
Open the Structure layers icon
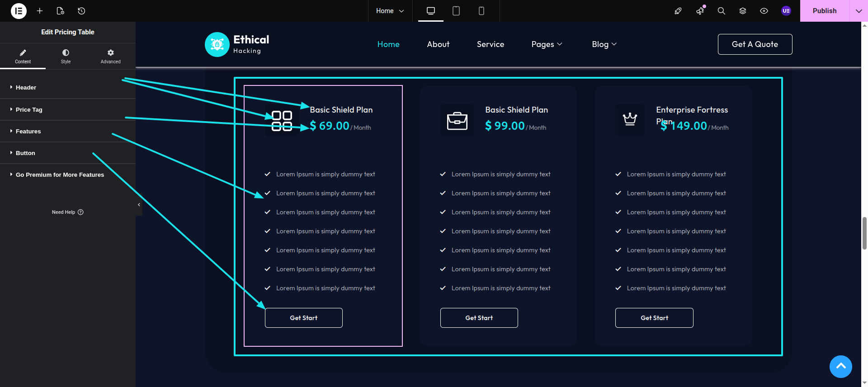[743, 11]
